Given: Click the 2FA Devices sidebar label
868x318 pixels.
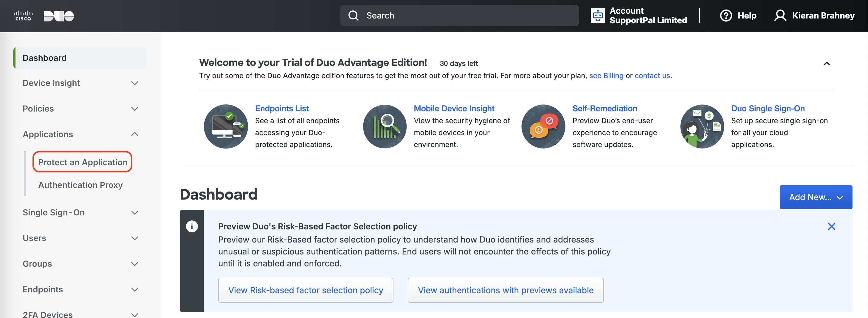Looking at the screenshot, I should click(47, 314).
